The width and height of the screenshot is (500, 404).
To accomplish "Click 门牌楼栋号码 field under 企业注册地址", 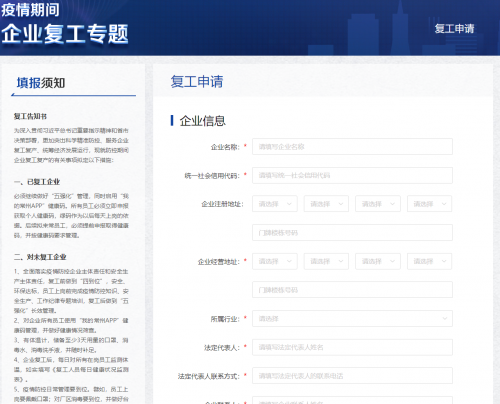I will (x=352, y=233).
